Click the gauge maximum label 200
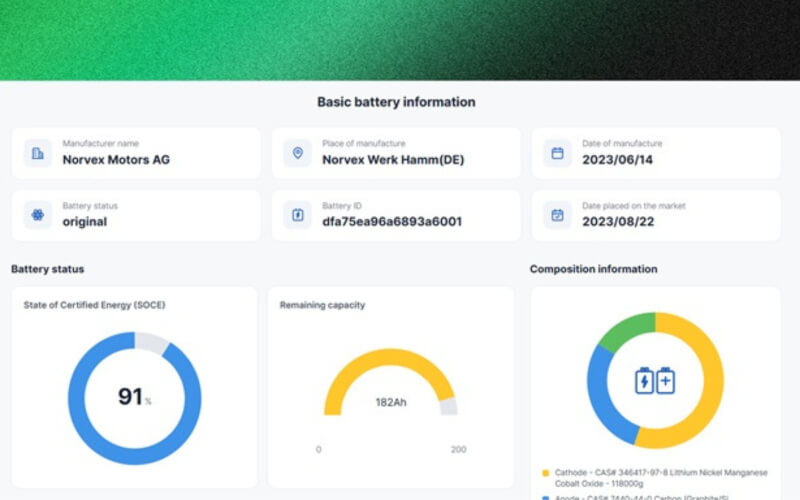Image resolution: width=800 pixels, height=500 pixels. coord(458,449)
